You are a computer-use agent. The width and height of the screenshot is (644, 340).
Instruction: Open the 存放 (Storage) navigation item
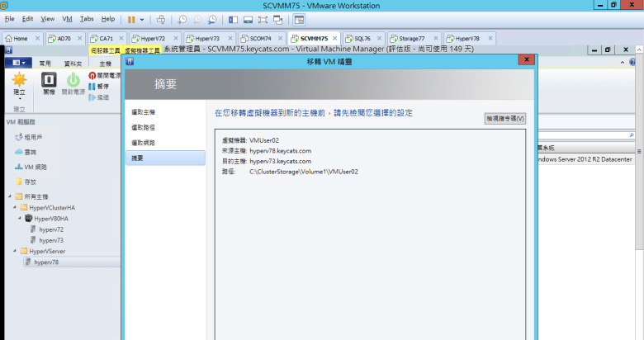31,182
